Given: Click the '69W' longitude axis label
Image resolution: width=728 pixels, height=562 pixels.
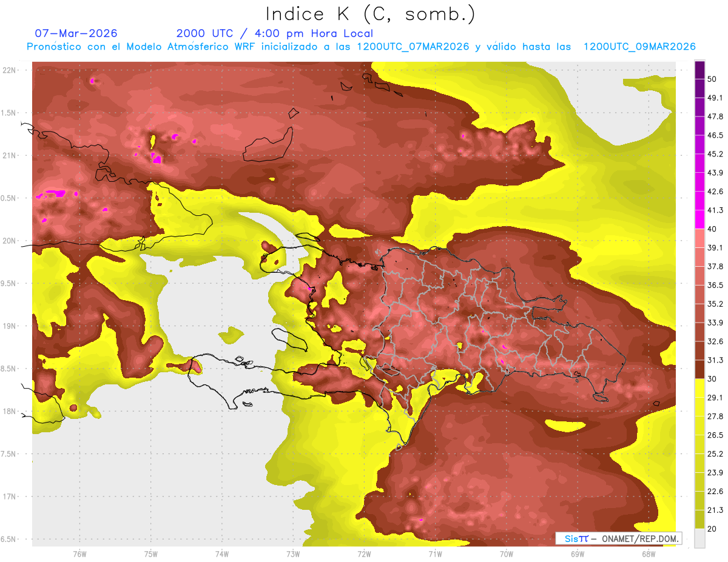Looking at the screenshot, I should pos(577,554).
